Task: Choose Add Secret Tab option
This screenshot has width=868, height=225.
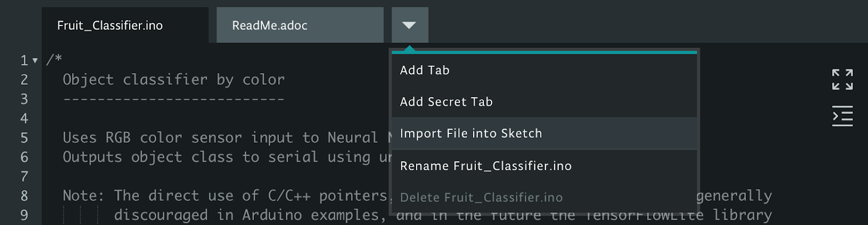Action: click(544, 102)
